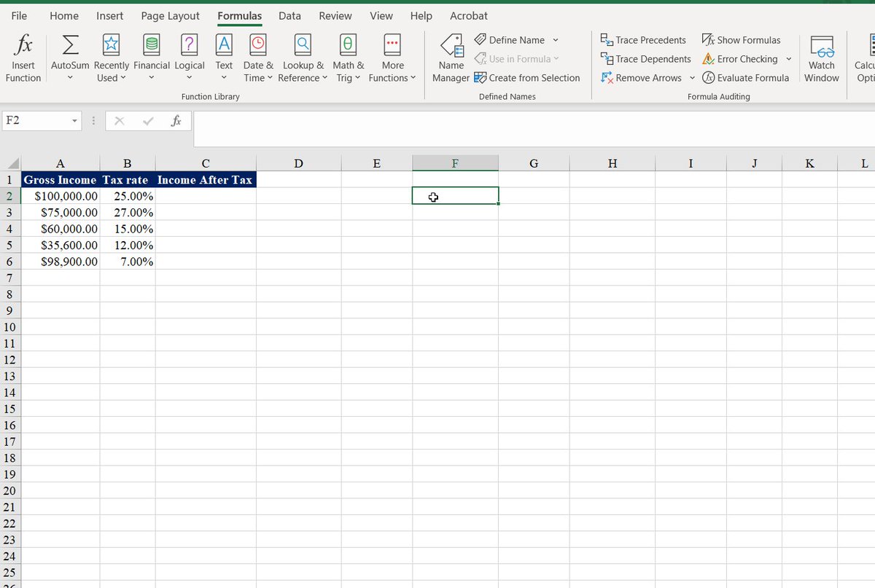Expand AutoSum dropdown arrow

click(70, 78)
